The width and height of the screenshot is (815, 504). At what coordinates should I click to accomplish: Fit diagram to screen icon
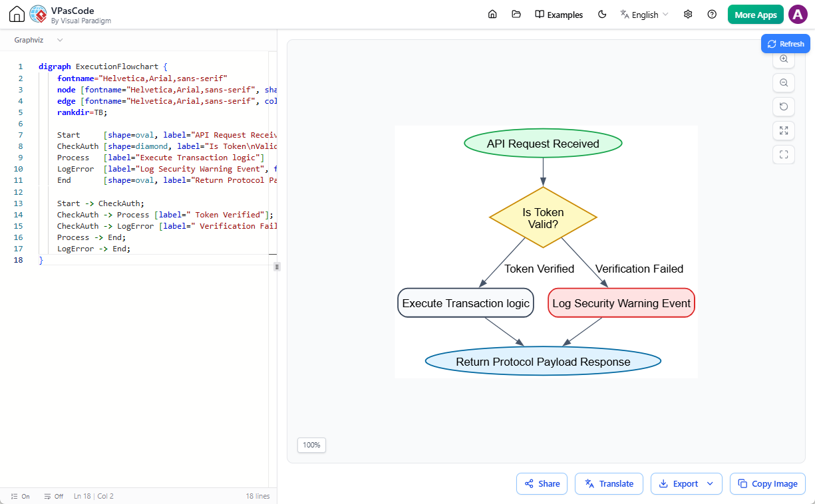784,131
